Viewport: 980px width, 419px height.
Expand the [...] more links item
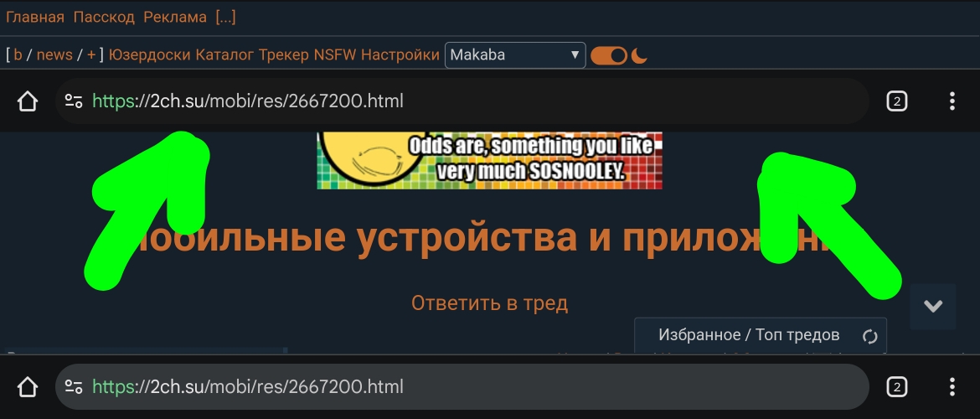click(225, 18)
